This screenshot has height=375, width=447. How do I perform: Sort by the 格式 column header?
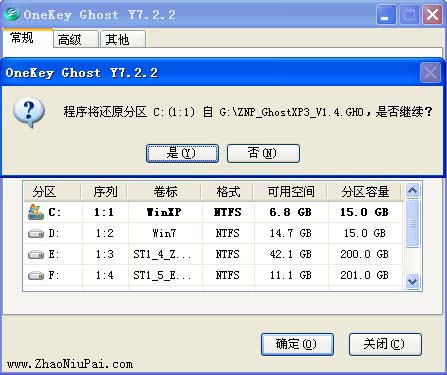coord(228,192)
